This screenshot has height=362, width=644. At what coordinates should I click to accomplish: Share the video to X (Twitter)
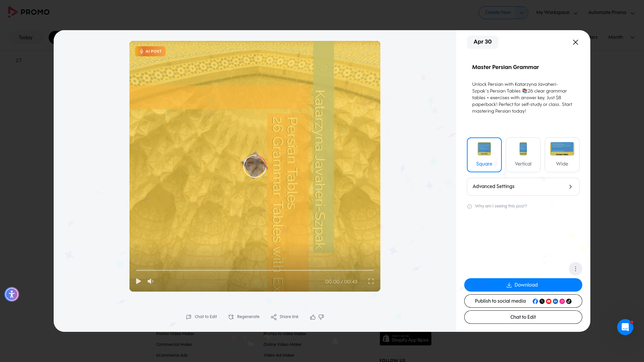[542, 301]
